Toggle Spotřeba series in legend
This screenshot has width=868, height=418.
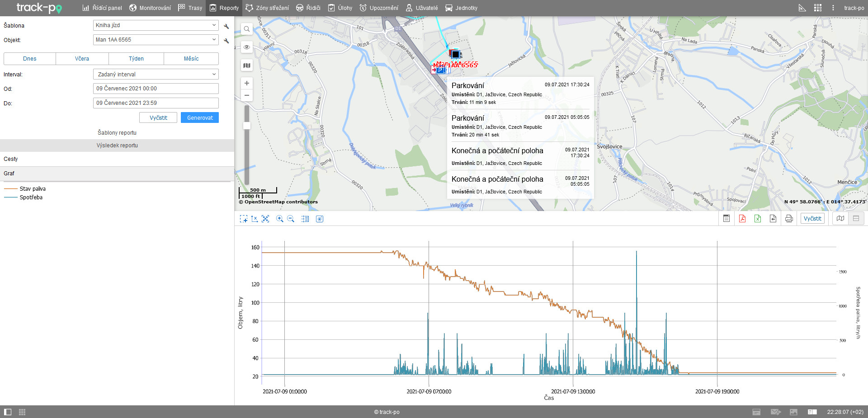tap(31, 197)
